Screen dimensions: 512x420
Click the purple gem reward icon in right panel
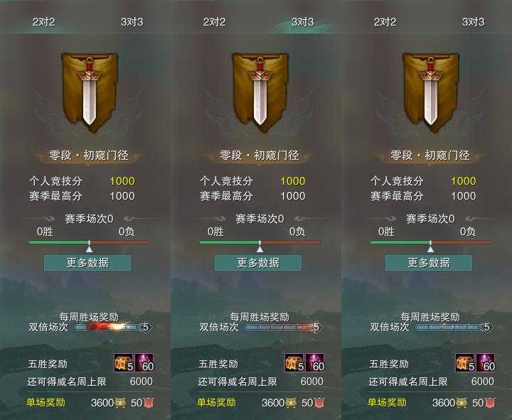[x=485, y=363]
